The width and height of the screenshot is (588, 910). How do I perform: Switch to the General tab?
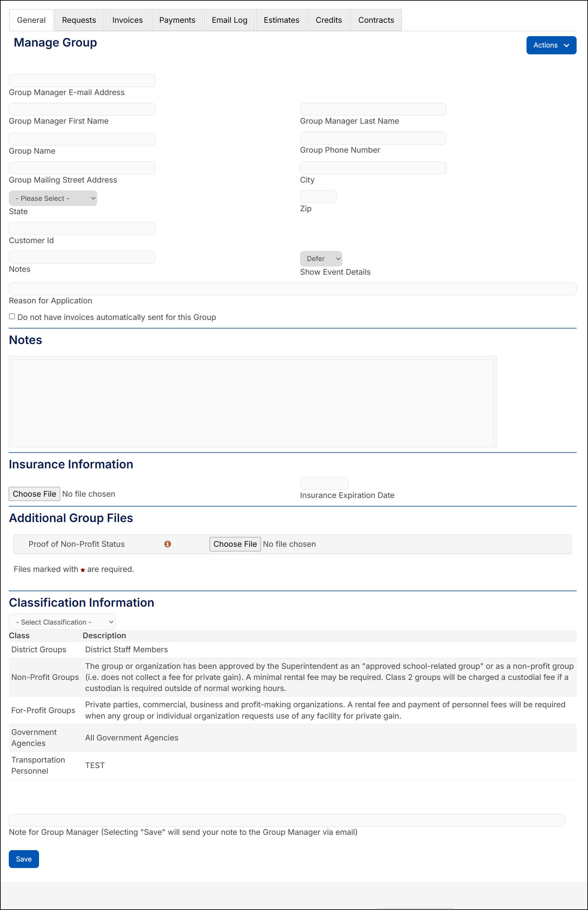coord(31,20)
